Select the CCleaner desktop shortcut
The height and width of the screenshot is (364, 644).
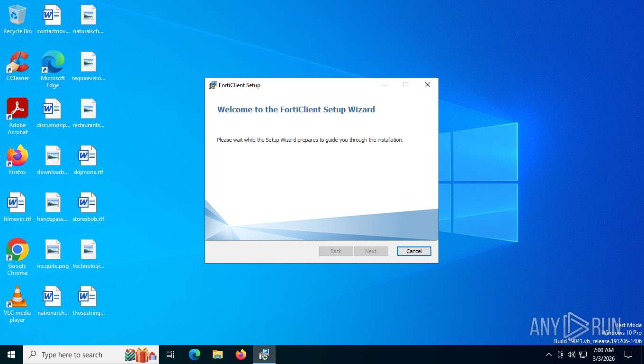point(18,67)
